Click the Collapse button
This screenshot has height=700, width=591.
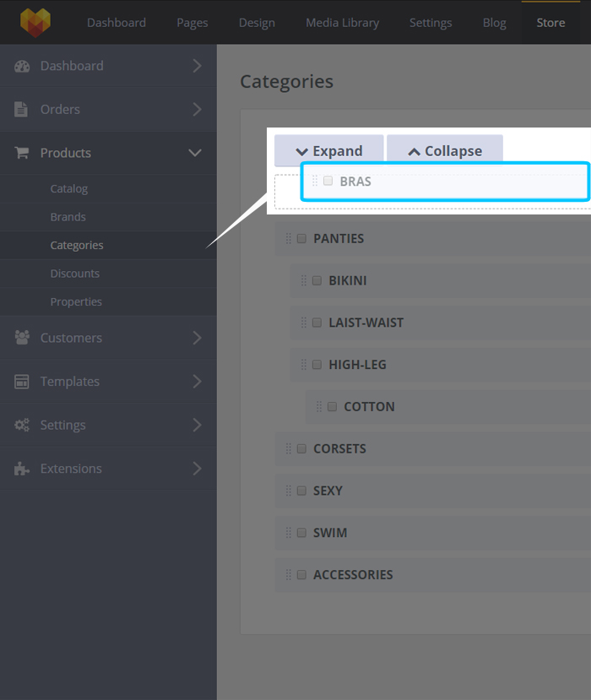pos(445,151)
